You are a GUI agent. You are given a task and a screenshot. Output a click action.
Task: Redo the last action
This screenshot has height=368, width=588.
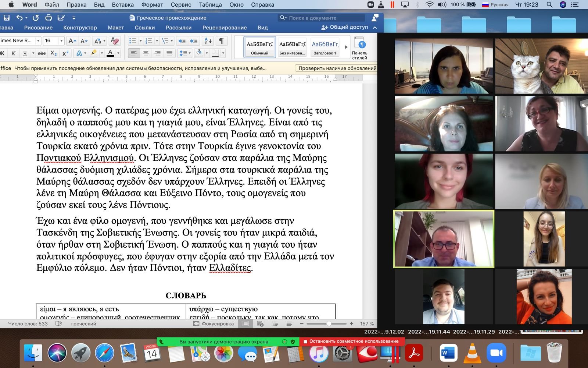point(36,18)
